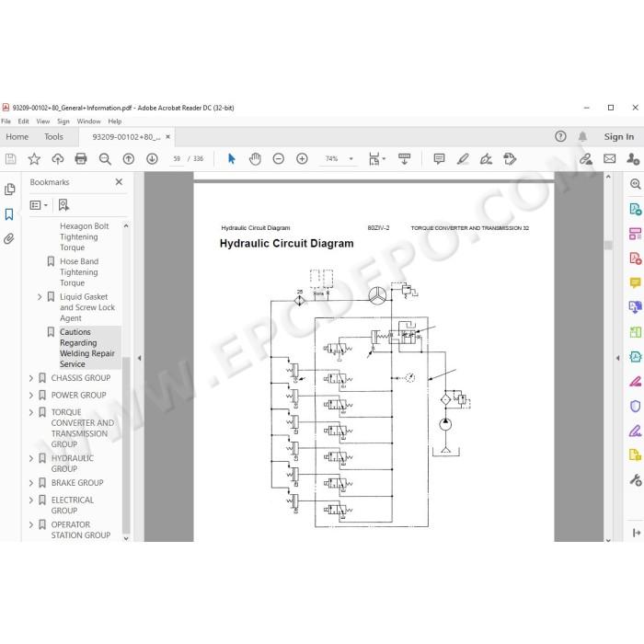Image resolution: width=644 pixels, height=644 pixels.
Task: Open More Tools wrench icon
Action: pyautogui.click(x=635, y=480)
